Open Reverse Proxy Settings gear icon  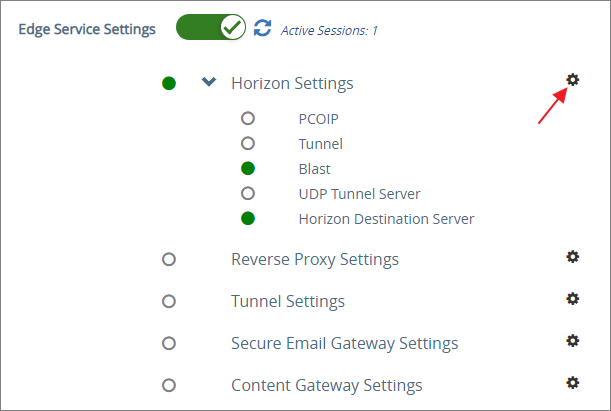573,257
